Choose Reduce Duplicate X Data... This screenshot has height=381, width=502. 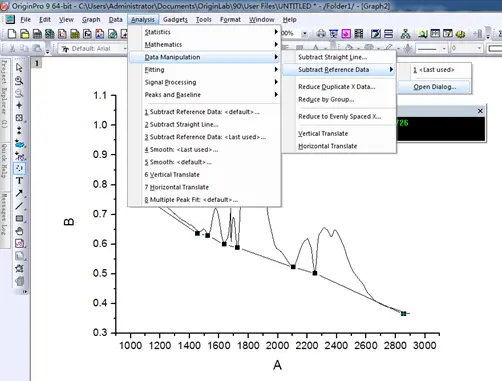(339, 87)
